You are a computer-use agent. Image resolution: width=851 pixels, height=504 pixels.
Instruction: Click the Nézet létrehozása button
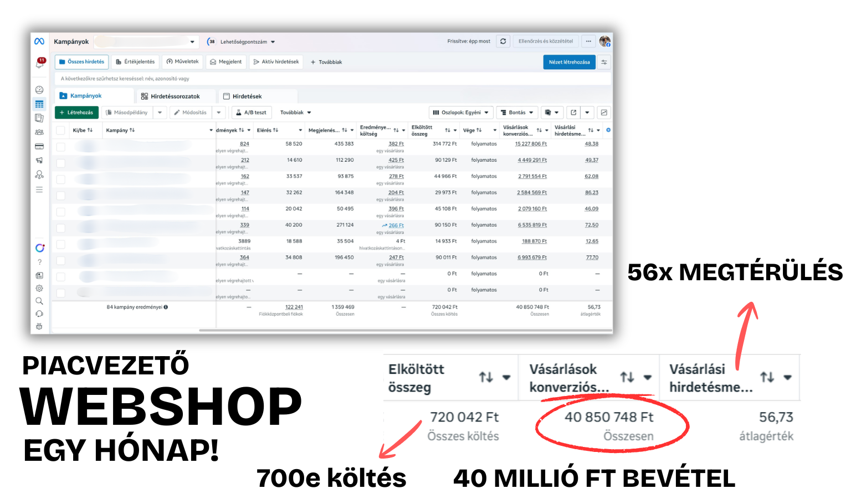coord(569,62)
